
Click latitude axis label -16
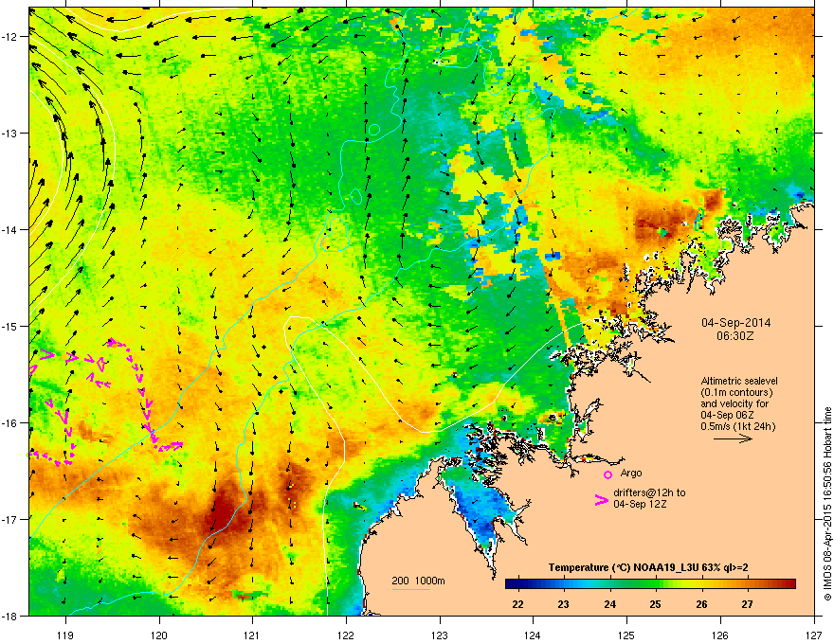pyautogui.click(x=11, y=423)
